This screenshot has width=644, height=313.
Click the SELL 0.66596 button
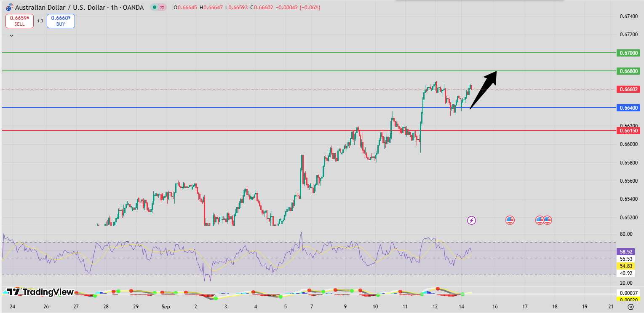click(19, 21)
